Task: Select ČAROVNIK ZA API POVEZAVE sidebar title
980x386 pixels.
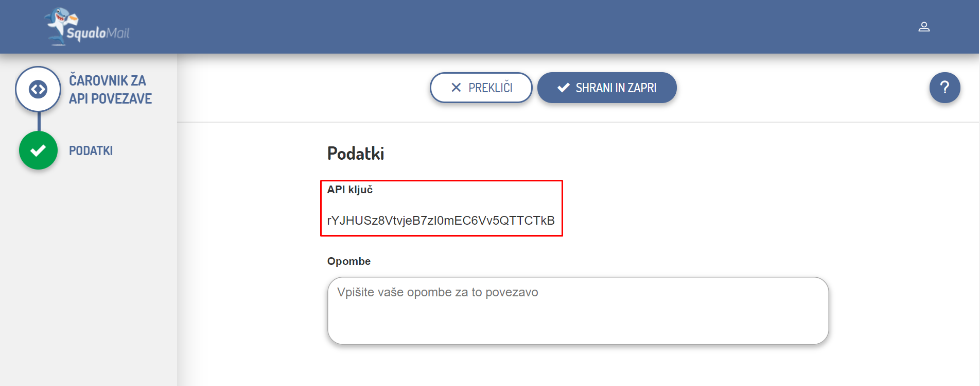Action: [x=110, y=89]
